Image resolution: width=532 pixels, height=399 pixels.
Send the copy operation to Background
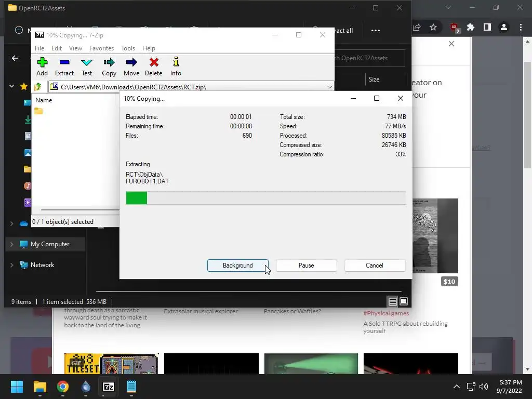pyautogui.click(x=237, y=265)
